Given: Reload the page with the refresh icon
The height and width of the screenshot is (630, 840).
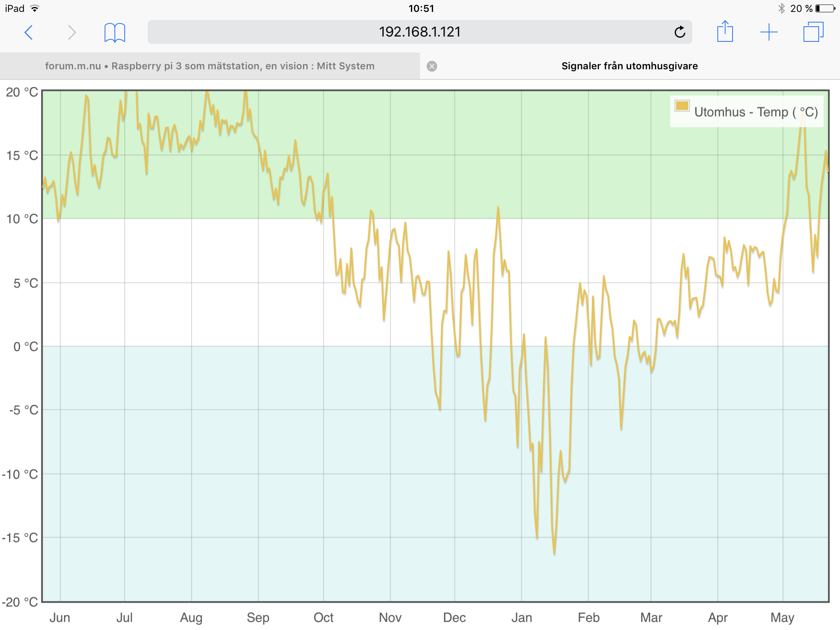Looking at the screenshot, I should coord(680,32).
